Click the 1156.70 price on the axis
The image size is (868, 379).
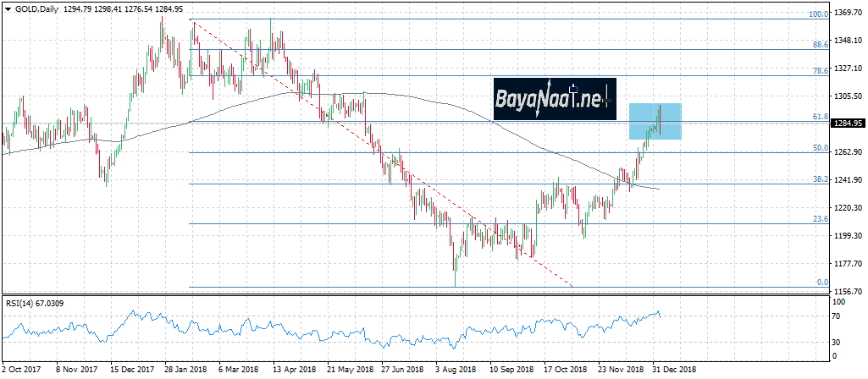pyautogui.click(x=848, y=290)
